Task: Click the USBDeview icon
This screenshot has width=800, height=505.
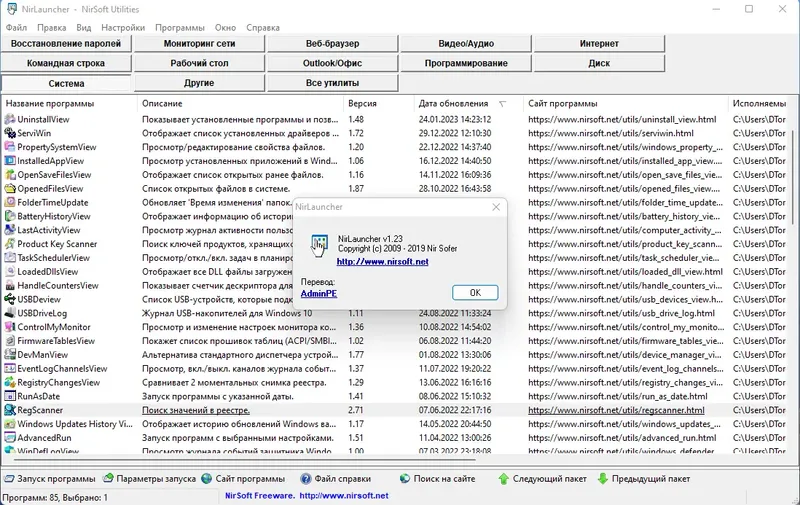Action: click(x=10, y=299)
